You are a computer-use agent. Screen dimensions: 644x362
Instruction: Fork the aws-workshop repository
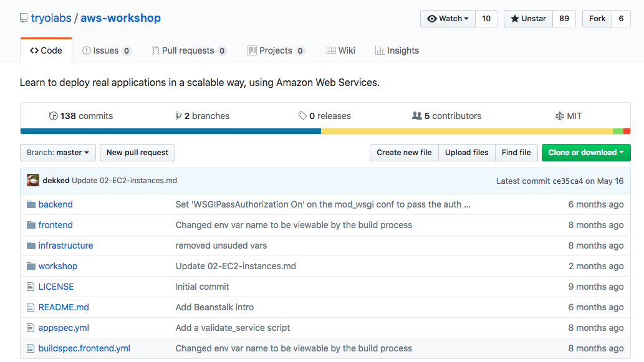597,19
